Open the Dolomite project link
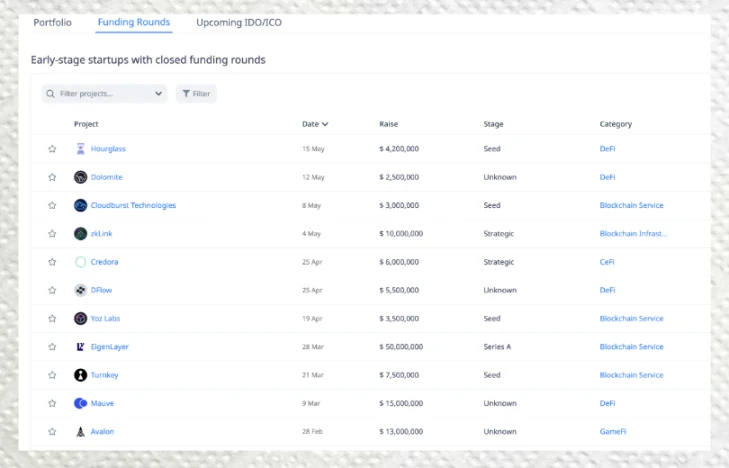 pyautogui.click(x=106, y=177)
